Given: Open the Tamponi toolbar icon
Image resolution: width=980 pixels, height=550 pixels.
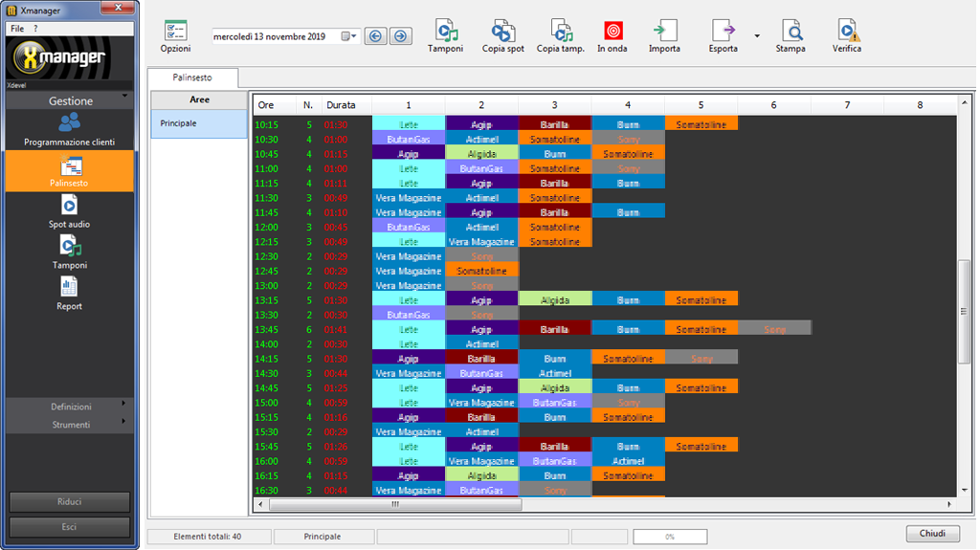Looking at the screenshot, I should point(446,37).
